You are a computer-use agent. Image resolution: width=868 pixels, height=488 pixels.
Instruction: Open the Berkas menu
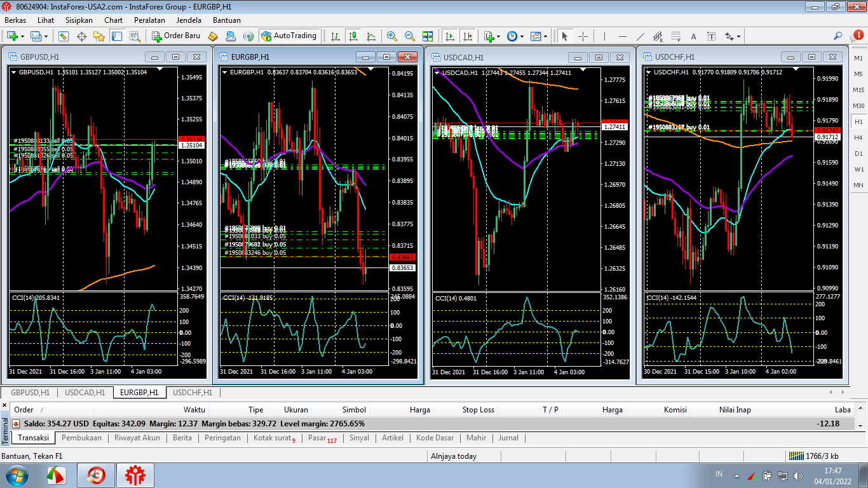15,20
